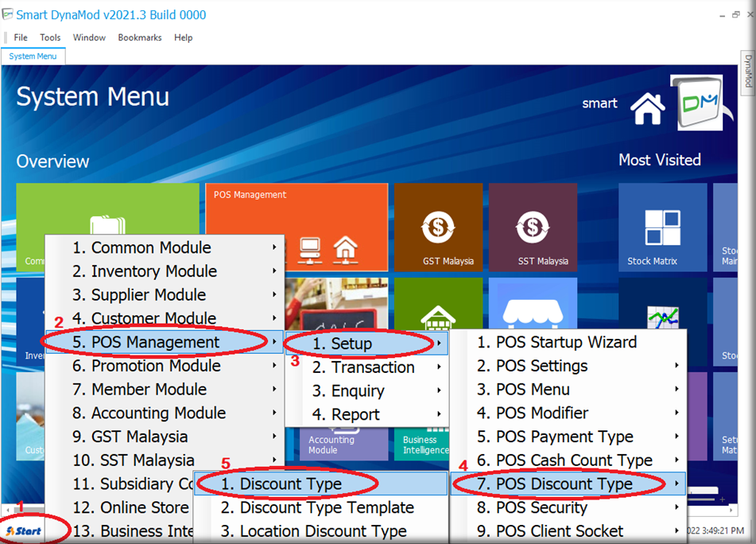This screenshot has height=544, width=756.
Task: Choose POS Discount Type from Setup menu
Action: coord(564,484)
